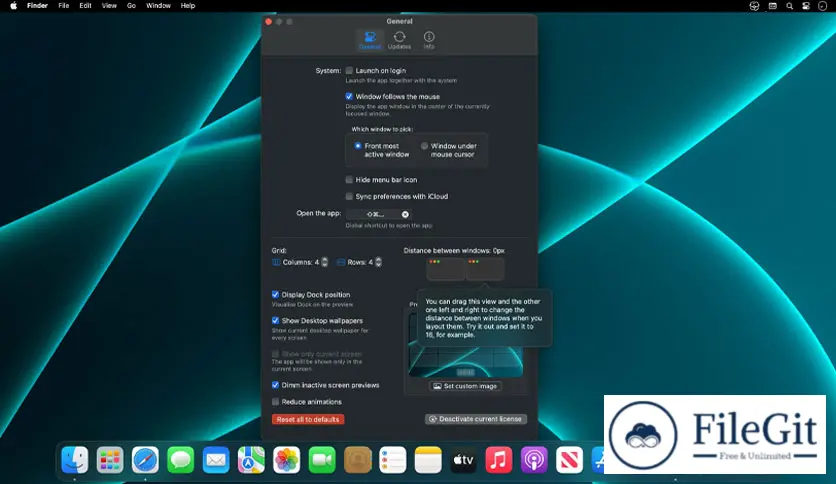Open the Apple menu
Image resolution: width=836 pixels, height=484 pixels.
tap(13, 6)
